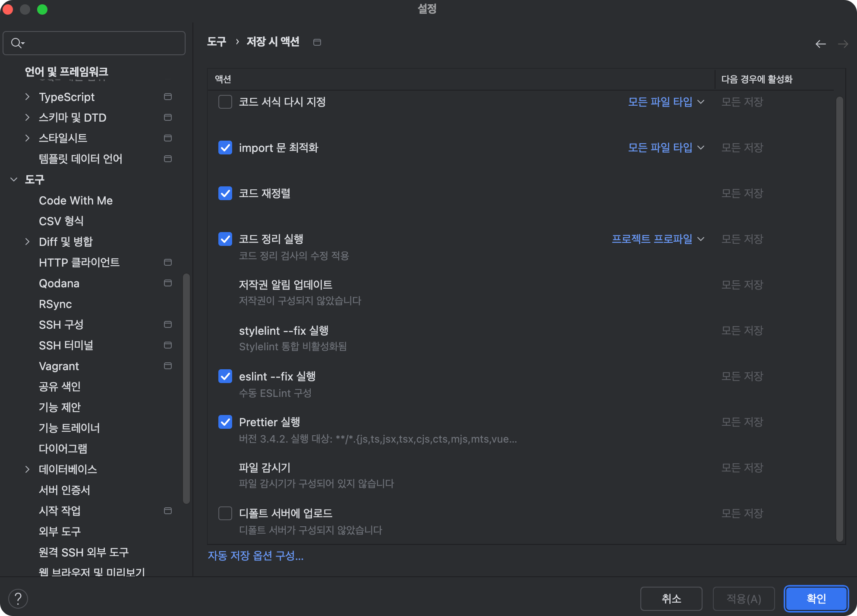Uncheck the Prettier 실행 checkbox
The image size is (857, 616).
225,422
